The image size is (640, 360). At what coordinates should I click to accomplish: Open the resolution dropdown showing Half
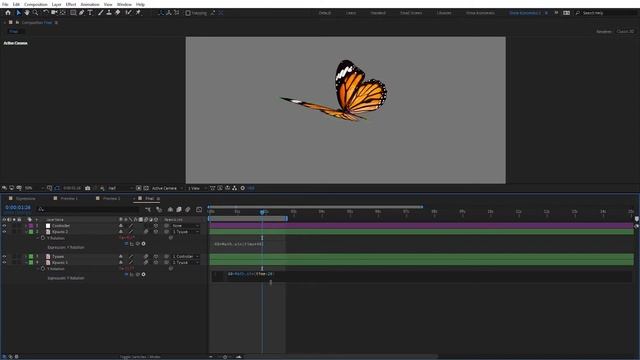pyautogui.click(x=120, y=188)
